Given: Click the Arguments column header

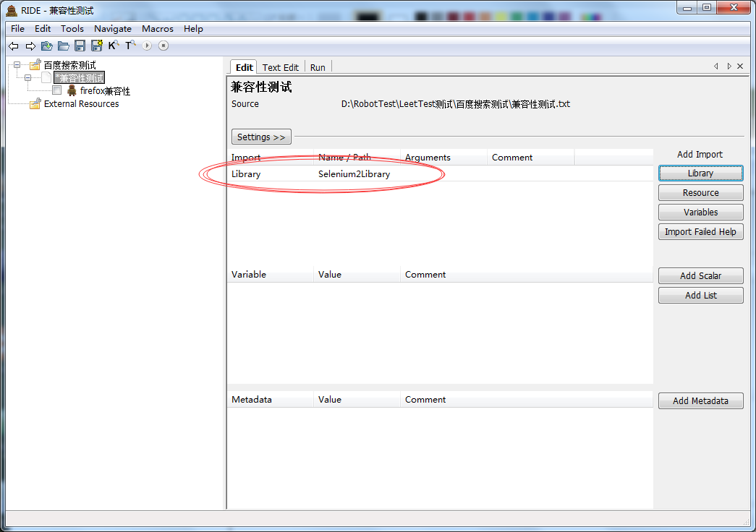Looking at the screenshot, I should coord(443,157).
